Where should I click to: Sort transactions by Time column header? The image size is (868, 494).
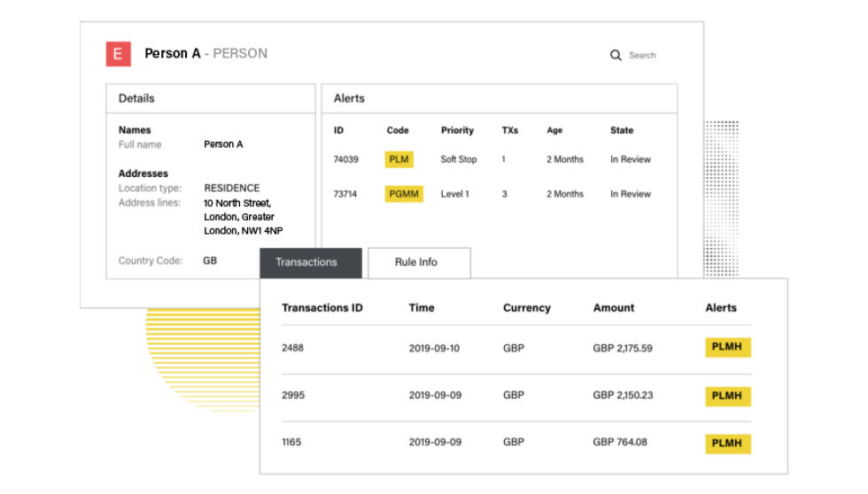click(422, 308)
